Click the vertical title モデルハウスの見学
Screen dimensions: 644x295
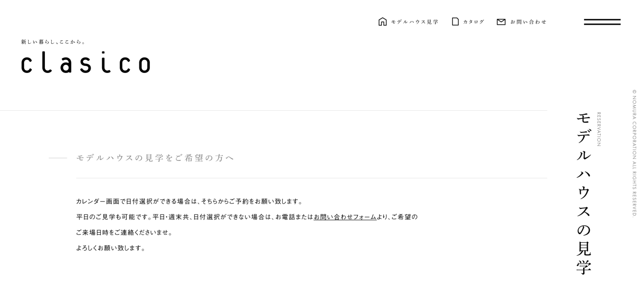(x=584, y=193)
